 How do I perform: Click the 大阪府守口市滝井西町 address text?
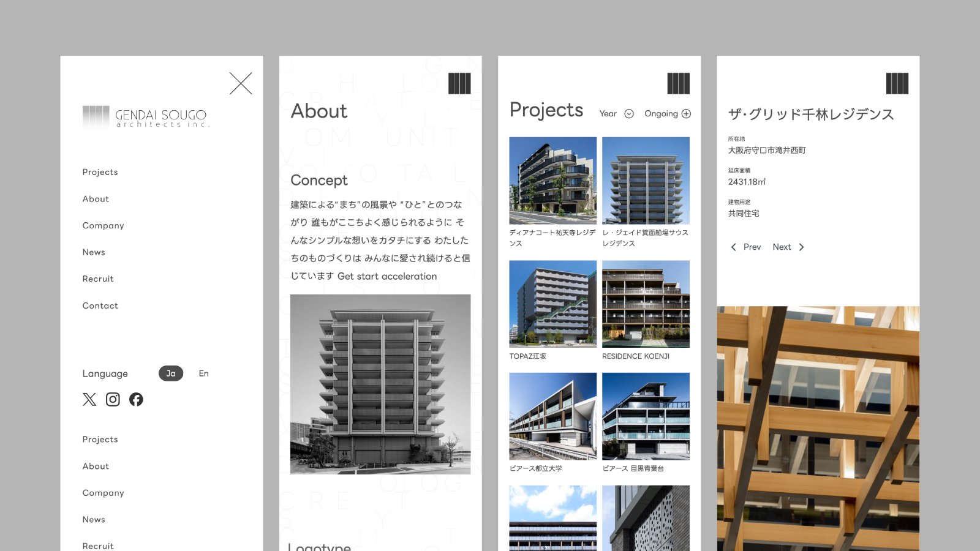tap(767, 151)
